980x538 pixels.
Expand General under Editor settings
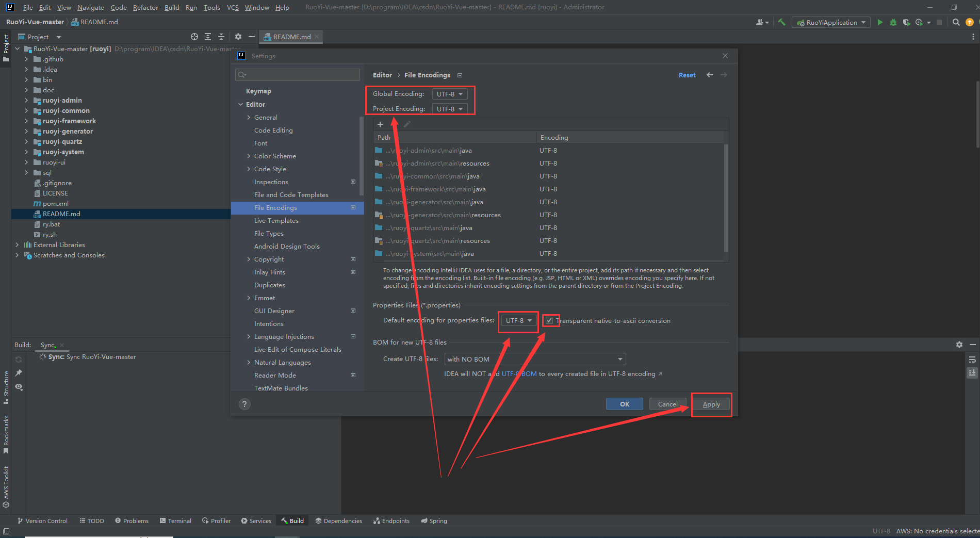click(x=249, y=118)
